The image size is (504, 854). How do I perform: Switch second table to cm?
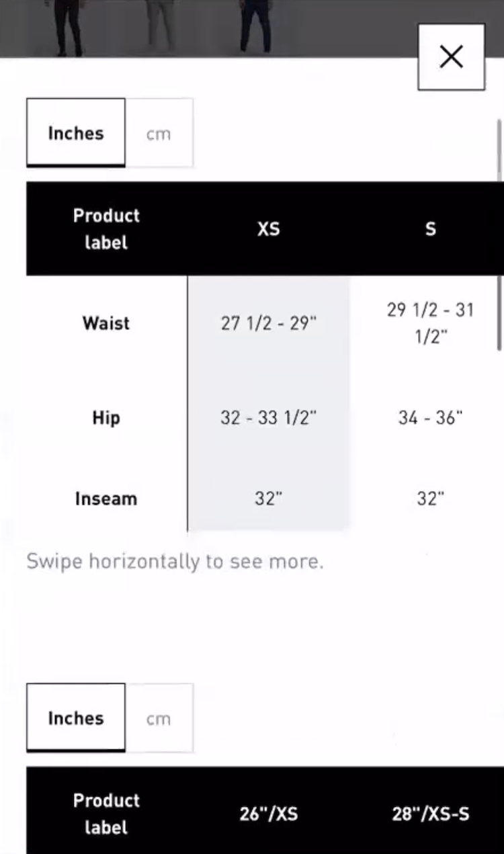(x=159, y=718)
